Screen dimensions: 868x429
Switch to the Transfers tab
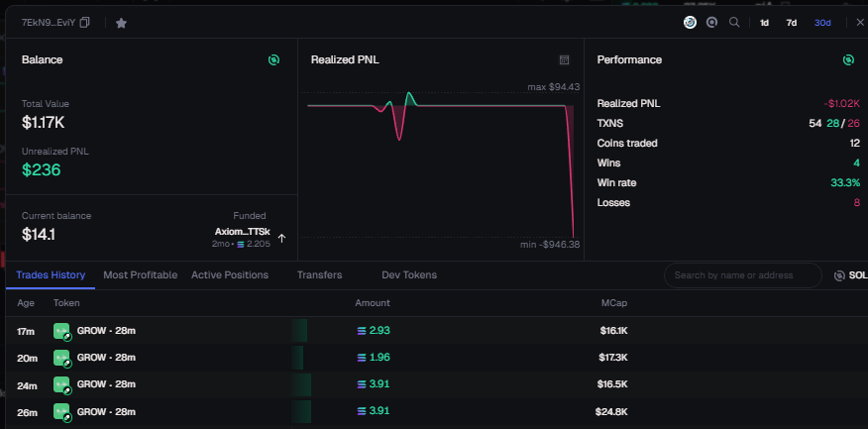pyautogui.click(x=319, y=275)
